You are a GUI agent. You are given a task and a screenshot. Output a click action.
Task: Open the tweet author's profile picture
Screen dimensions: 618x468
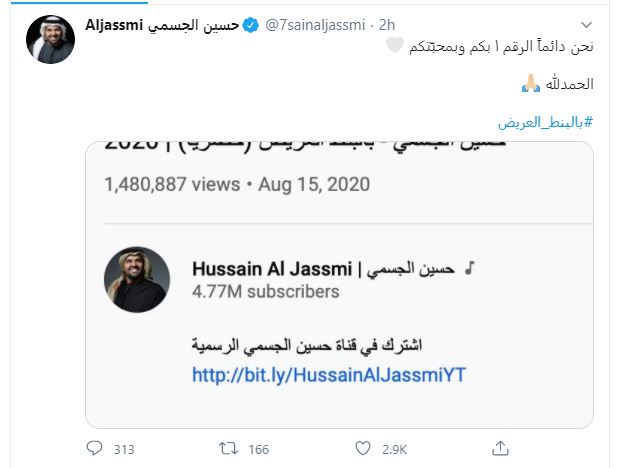coord(50,41)
